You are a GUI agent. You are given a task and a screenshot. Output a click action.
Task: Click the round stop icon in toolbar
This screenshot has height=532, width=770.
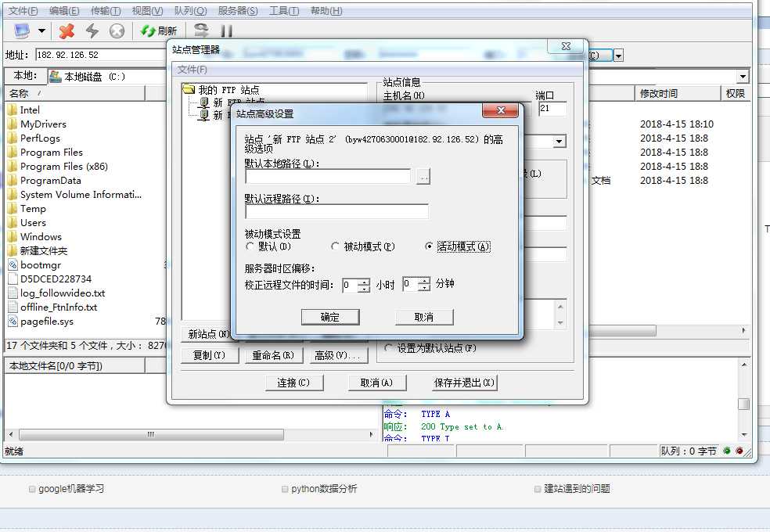pos(117,31)
